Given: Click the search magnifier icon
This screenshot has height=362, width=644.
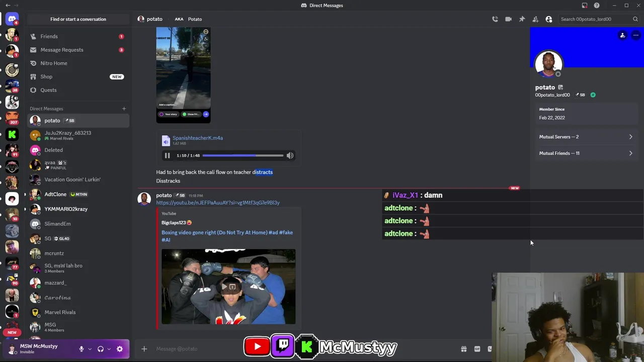Looking at the screenshot, I should click(x=635, y=19).
